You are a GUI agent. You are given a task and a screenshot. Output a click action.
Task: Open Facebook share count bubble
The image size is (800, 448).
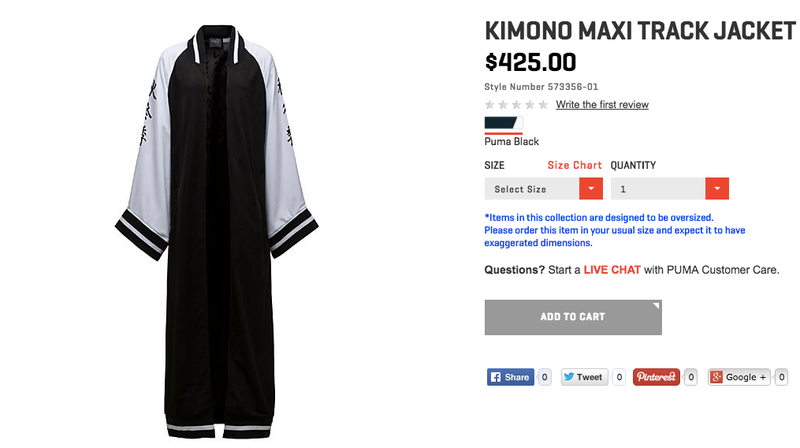point(544,377)
